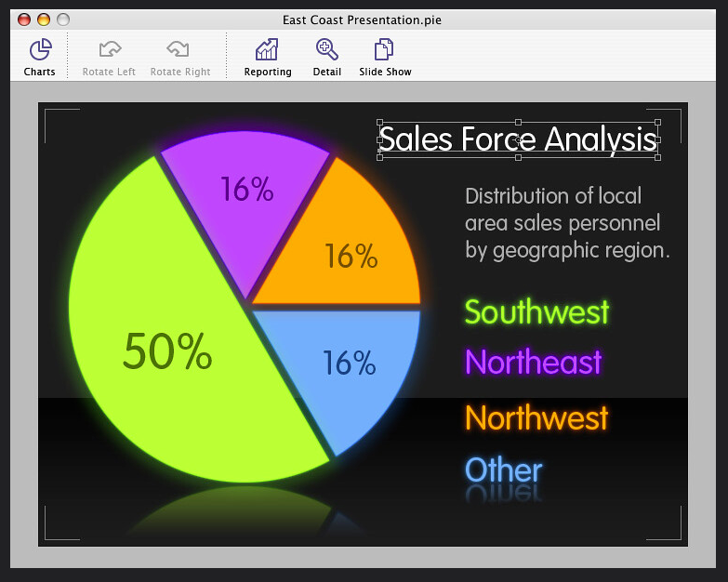The height and width of the screenshot is (582, 728).
Task: Select the Northwest legend label
Action: 536,417
